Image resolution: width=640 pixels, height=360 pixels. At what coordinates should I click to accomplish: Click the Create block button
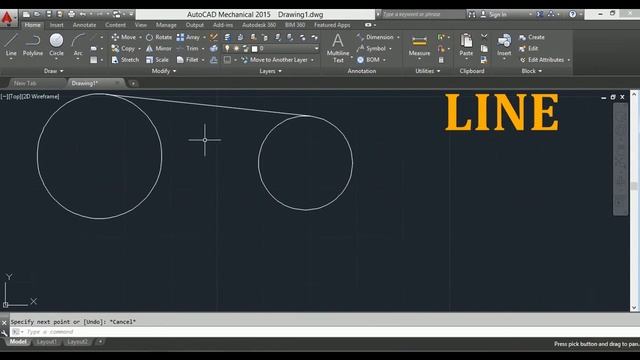pyautogui.click(x=532, y=37)
